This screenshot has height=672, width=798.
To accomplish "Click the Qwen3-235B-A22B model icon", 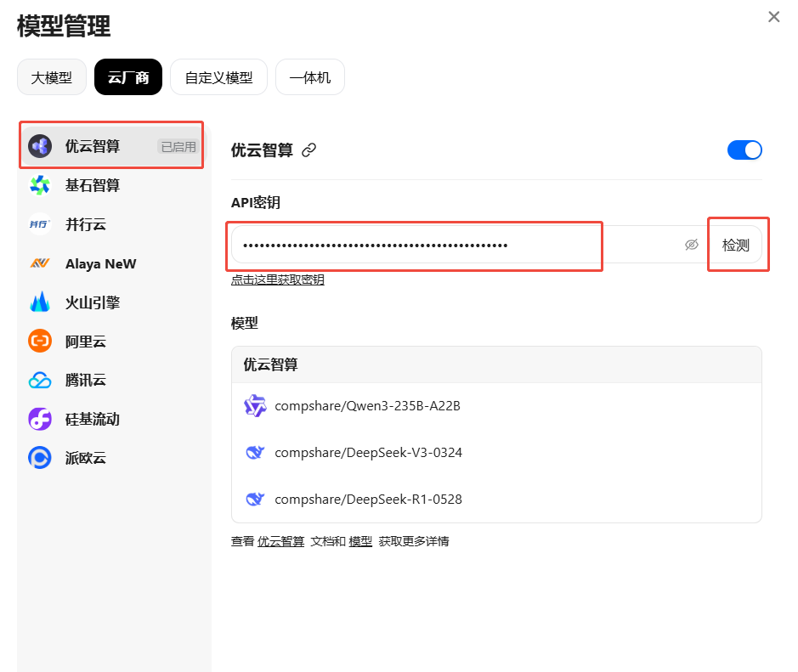I will coord(255,406).
